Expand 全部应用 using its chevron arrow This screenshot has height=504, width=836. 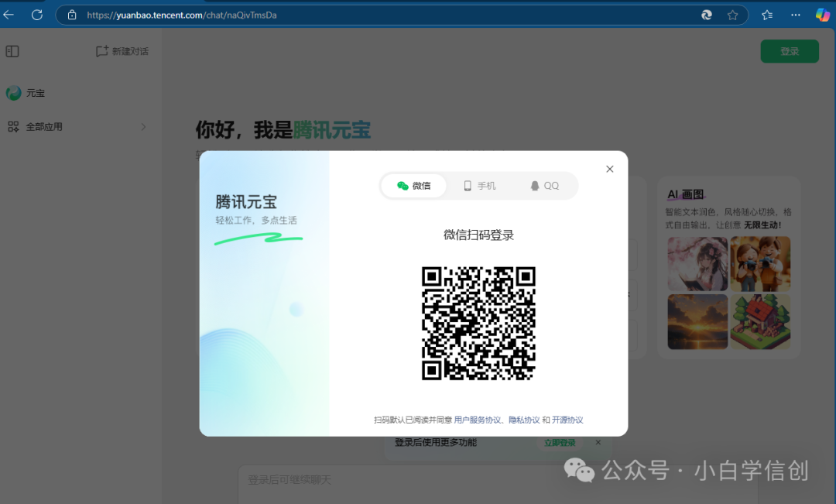[x=143, y=126]
